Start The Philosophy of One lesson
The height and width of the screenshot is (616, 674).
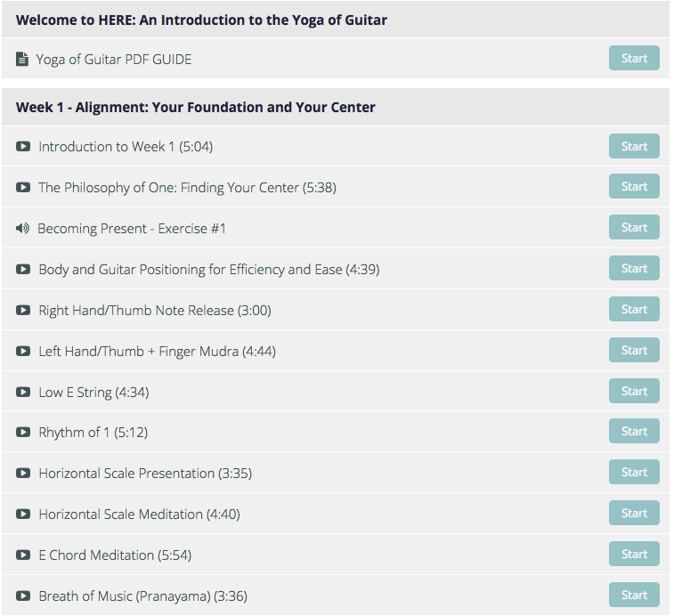click(634, 186)
